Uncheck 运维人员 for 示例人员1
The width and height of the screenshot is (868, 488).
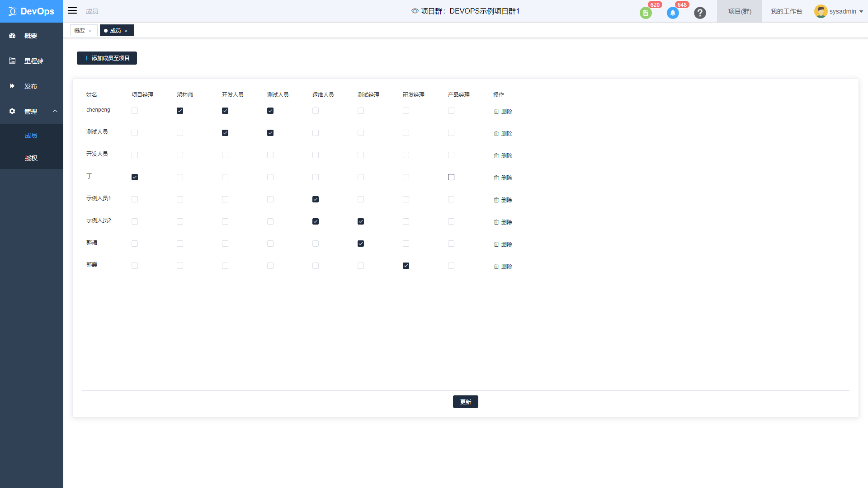click(x=316, y=199)
